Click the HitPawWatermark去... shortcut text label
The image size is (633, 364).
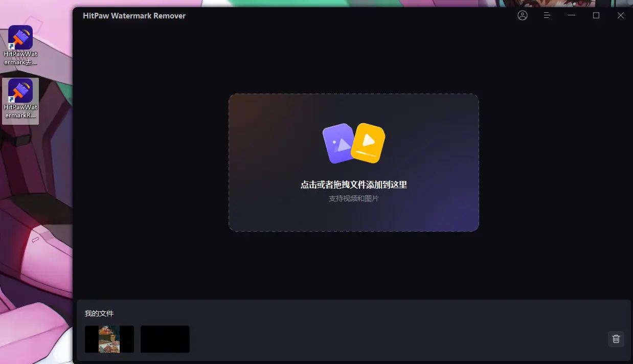coord(20,58)
